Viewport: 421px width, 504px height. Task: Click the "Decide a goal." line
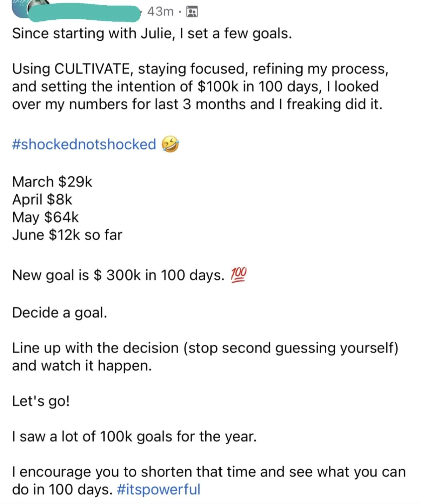pos(60,313)
